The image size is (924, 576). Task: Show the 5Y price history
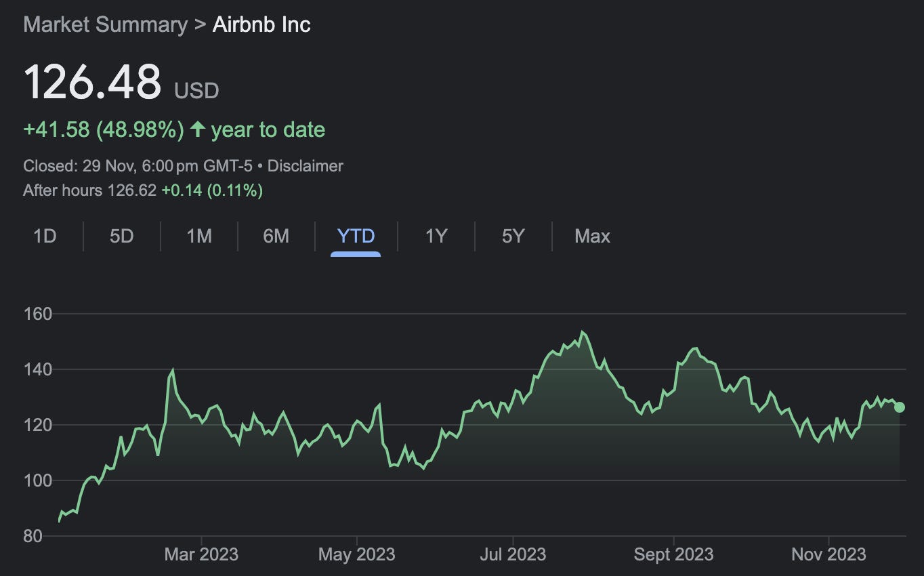[513, 236]
